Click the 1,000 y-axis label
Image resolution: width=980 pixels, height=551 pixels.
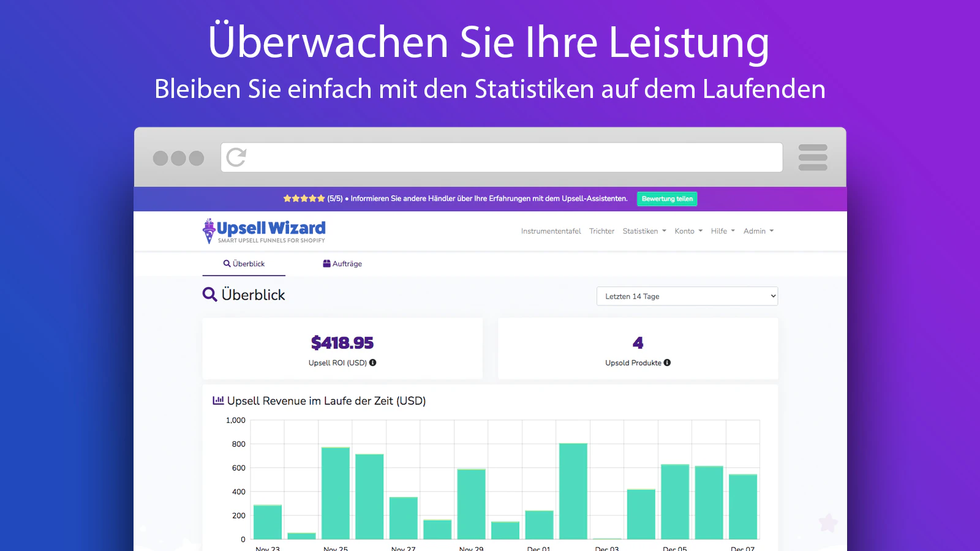click(x=236, y=420)
